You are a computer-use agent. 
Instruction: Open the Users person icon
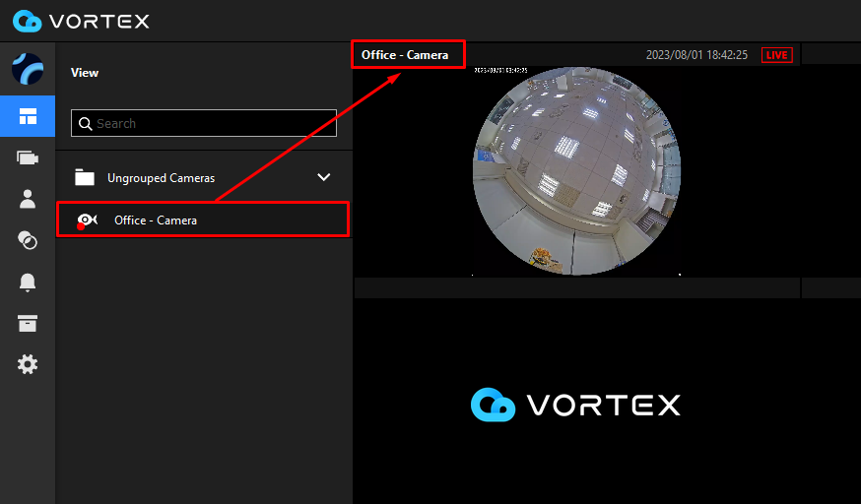tap(28, 199)
